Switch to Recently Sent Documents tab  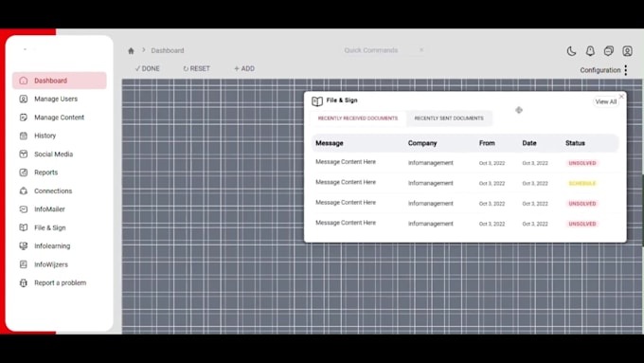[x=449, y=118]
